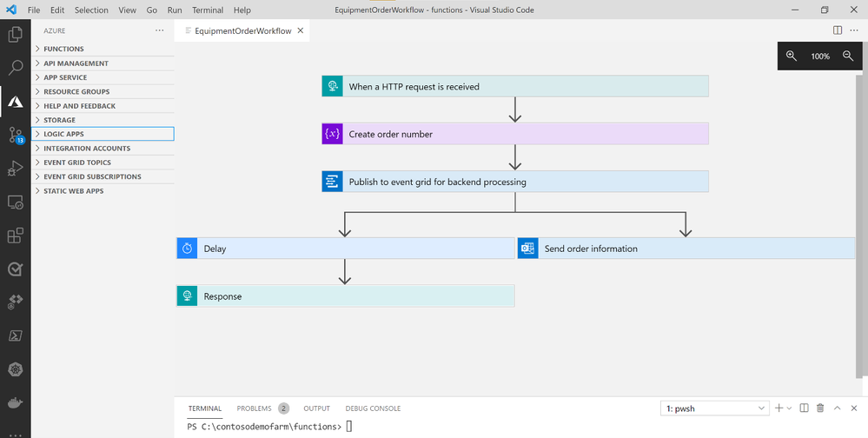Open the Azure DevOps pipelines icon
Screen dimensions: 868x438
(16, 302)
